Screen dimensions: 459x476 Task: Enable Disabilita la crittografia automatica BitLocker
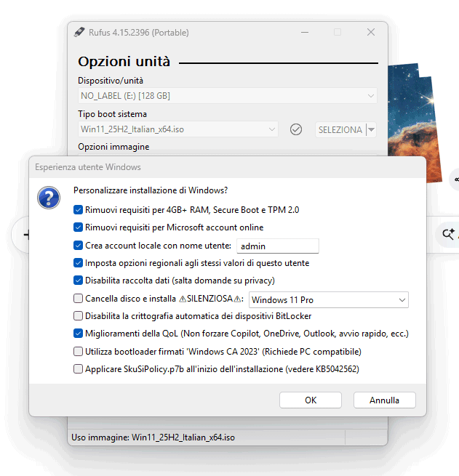pyautogui.click(x=78, y=316)
